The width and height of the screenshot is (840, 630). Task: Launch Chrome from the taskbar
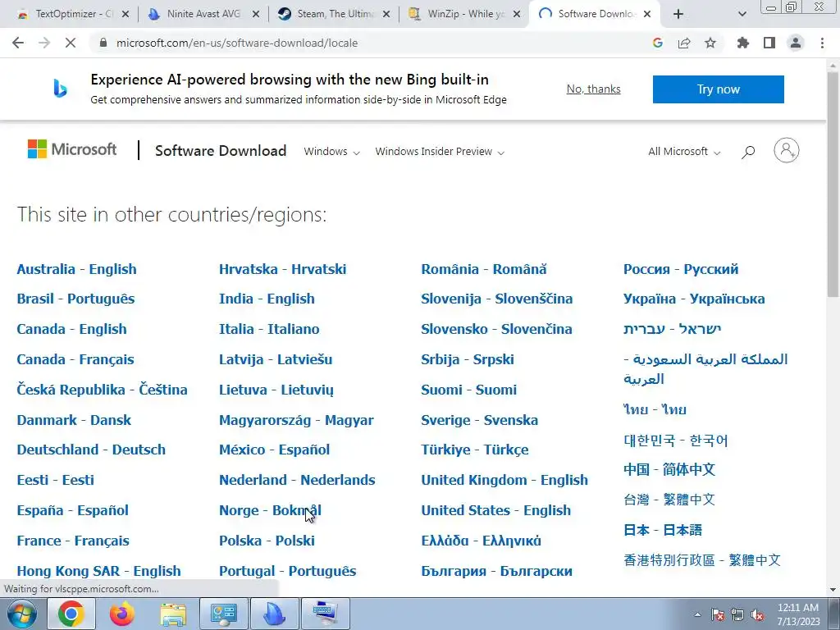tap(71, 614)
